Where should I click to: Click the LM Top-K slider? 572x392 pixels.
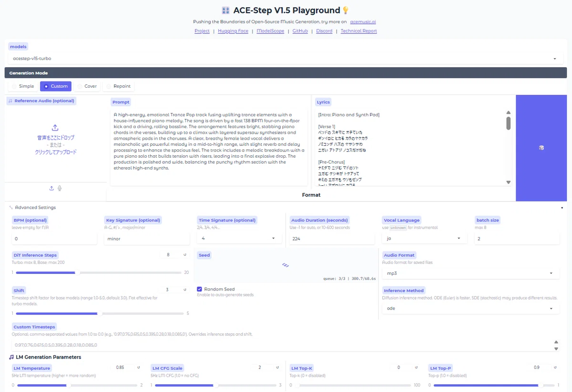pos(353,385)
